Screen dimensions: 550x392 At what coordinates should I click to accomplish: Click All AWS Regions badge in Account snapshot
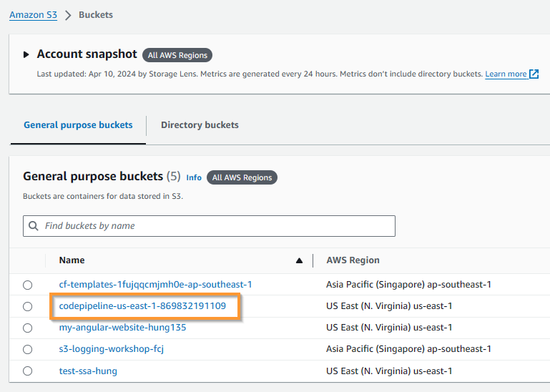coord(177,55)
